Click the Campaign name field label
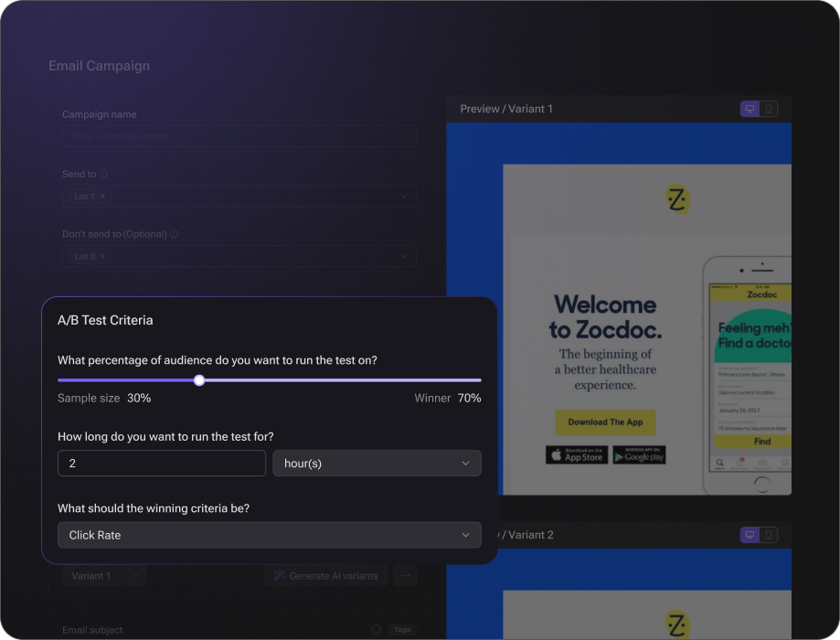Image resolution: width=840 pixels, height=640 pixels. click(99, 114)
